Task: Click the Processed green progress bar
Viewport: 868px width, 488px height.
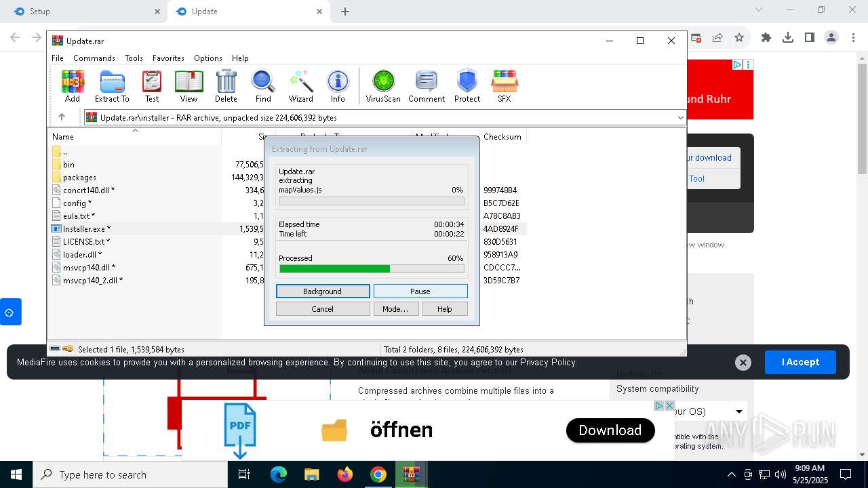Action: pyautogui.click(x=372, y=269)
